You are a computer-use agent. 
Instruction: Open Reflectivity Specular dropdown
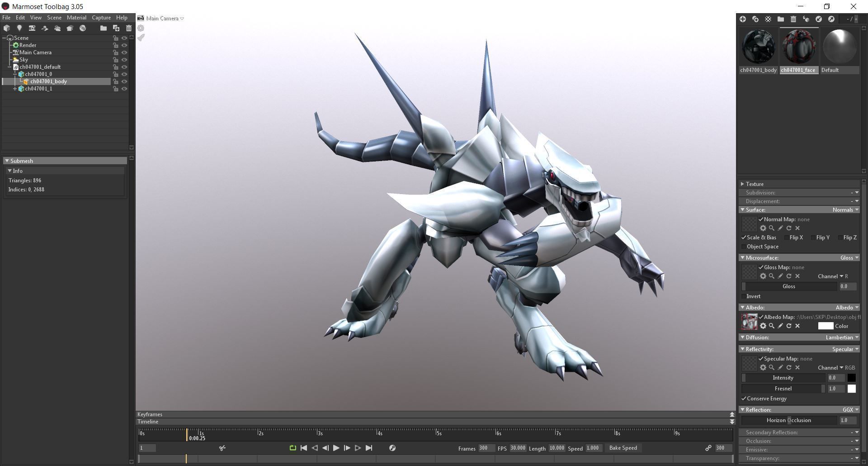point(845,349)
